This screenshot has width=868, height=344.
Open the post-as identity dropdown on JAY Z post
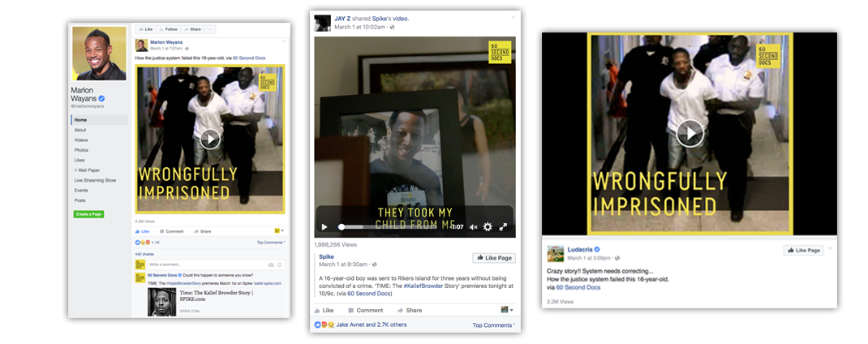point(507,310)
